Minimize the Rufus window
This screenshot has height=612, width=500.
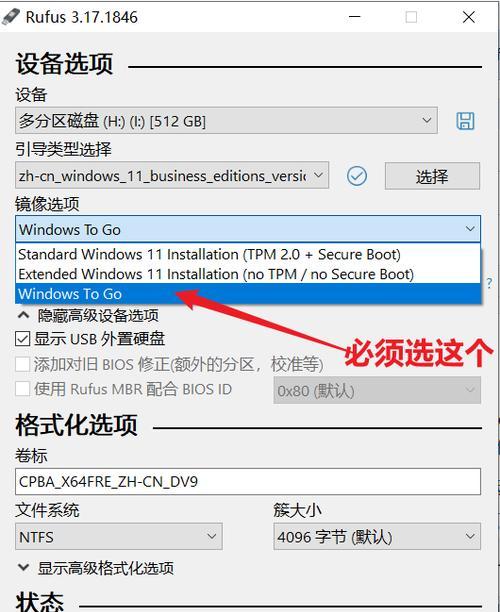(354, 17)
